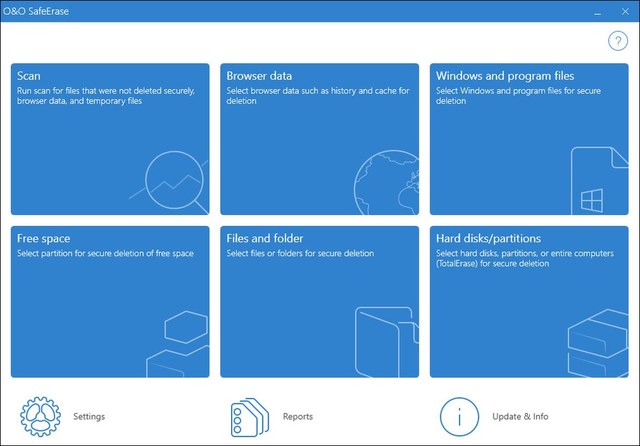This screenshot has width=640, height=446.
Task: Open Settings via the gear icon
Action: pyautogui.click(x=41, y=416)
